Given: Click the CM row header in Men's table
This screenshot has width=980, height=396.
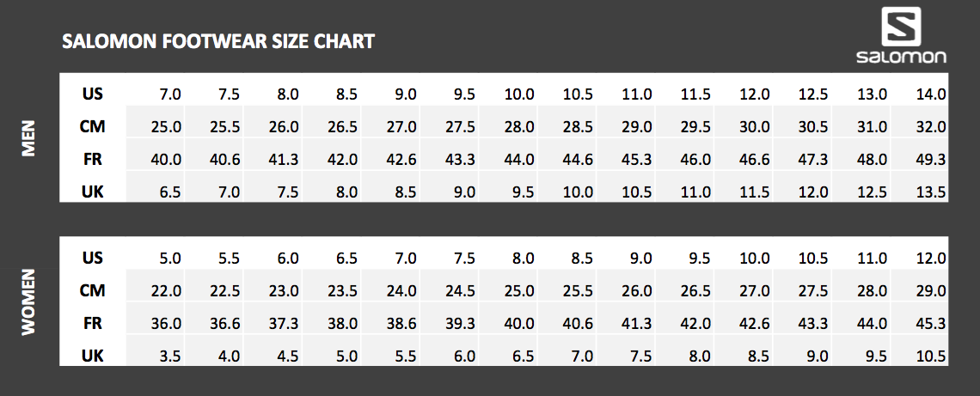Looking at the screenshot, I should pyautogui.click(x=93, y=126).
